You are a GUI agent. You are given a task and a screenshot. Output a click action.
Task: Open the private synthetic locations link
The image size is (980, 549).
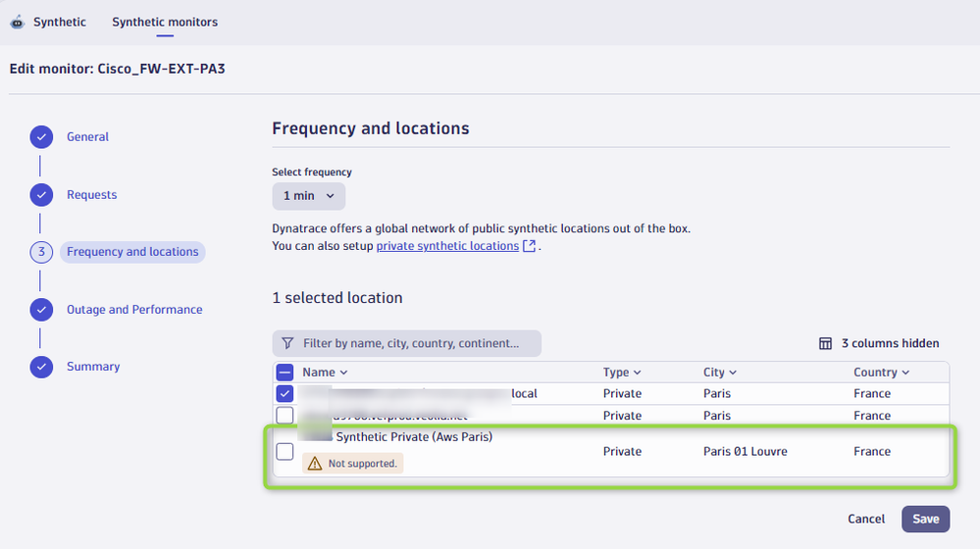[x=447, y=246]
